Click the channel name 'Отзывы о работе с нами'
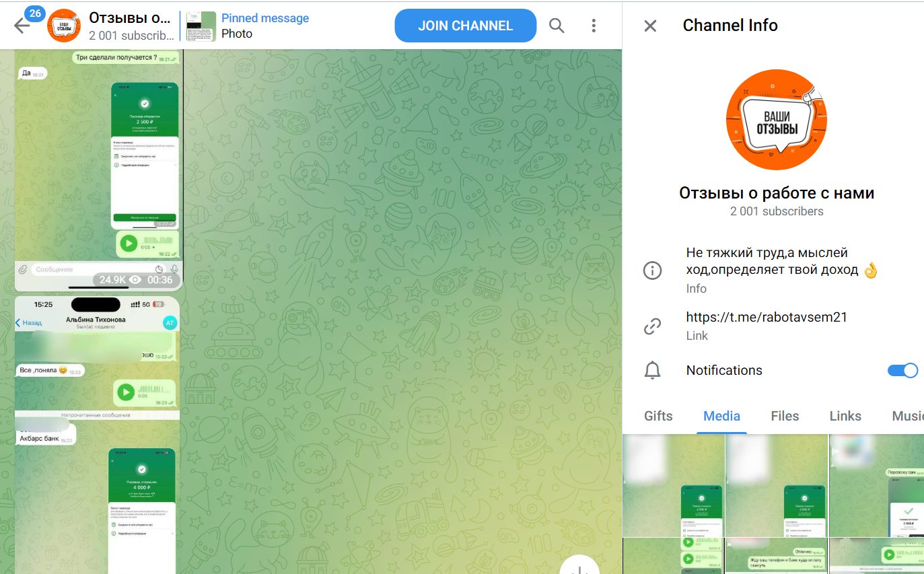 pos(777,193)
